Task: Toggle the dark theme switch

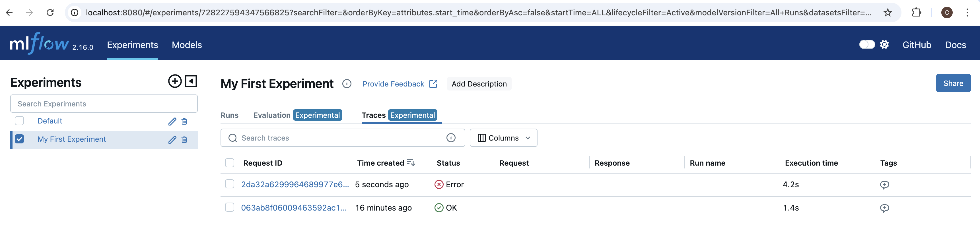Action: [x=867, y=44]
